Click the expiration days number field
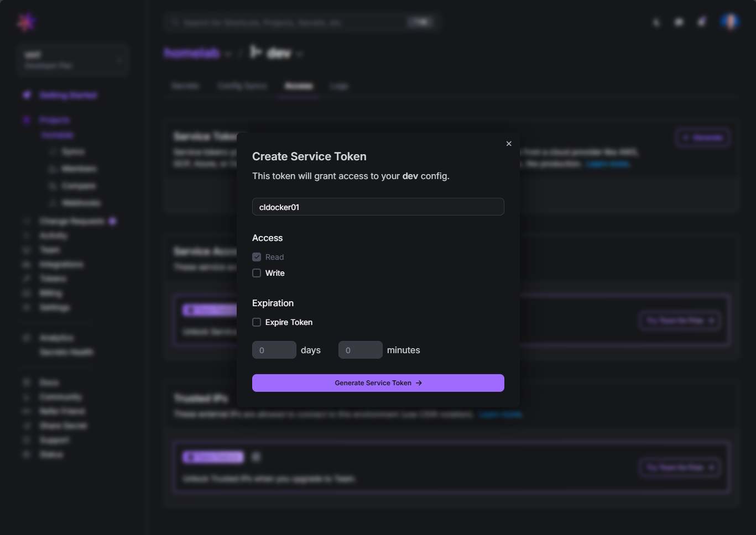The image size is (756, 535). click(x=274, y=350)
